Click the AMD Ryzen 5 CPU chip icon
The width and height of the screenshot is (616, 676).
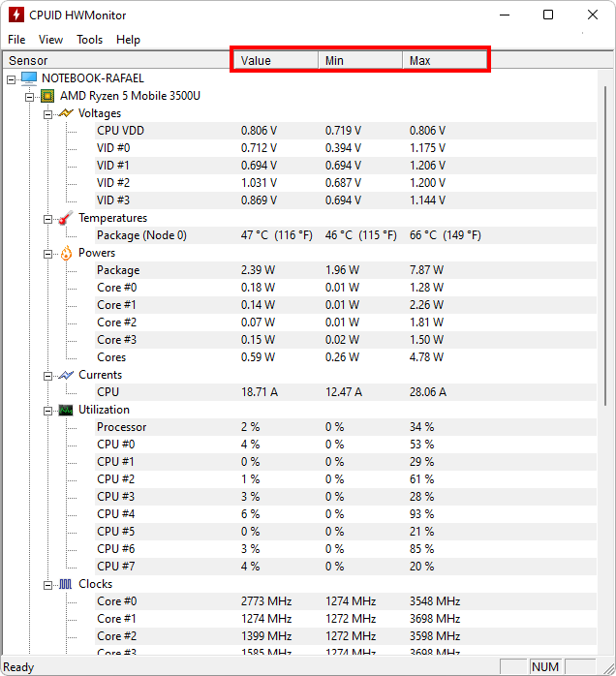47,96
